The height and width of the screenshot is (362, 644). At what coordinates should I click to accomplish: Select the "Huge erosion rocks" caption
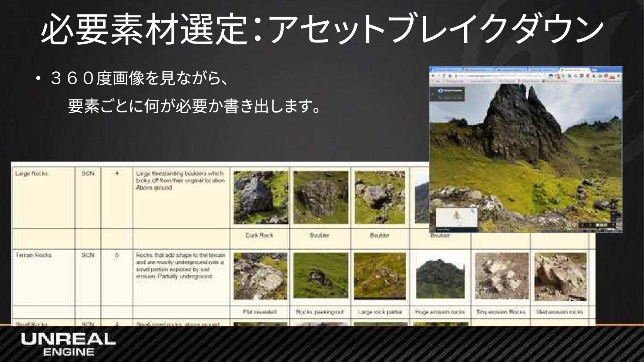pyautogui.click(x=440, y=312)
